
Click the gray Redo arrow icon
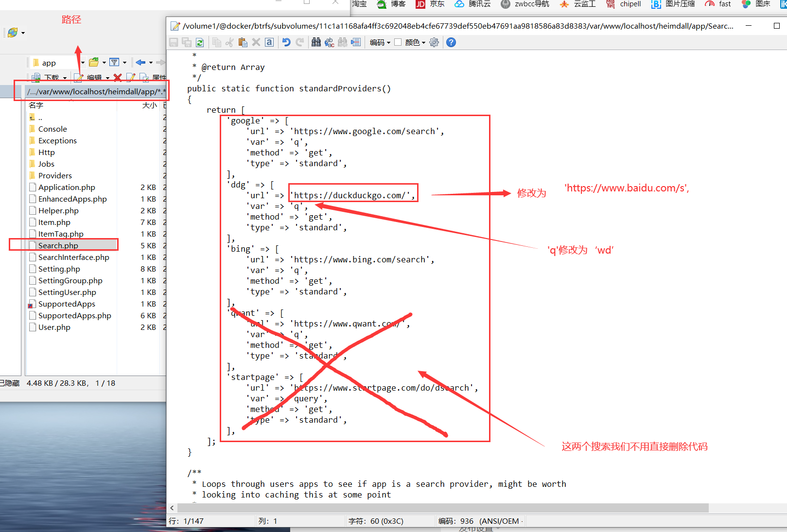(x=300, y=42)
